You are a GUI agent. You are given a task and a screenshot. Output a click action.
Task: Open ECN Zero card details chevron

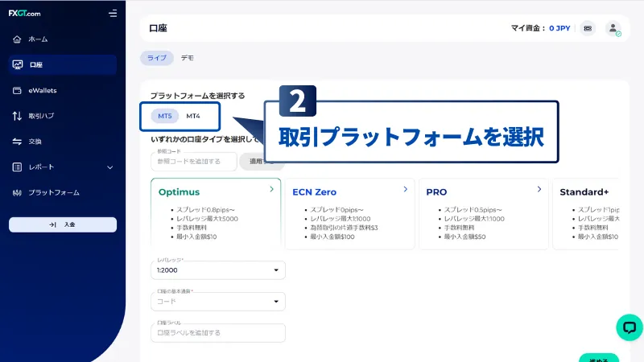pos(406,189)
